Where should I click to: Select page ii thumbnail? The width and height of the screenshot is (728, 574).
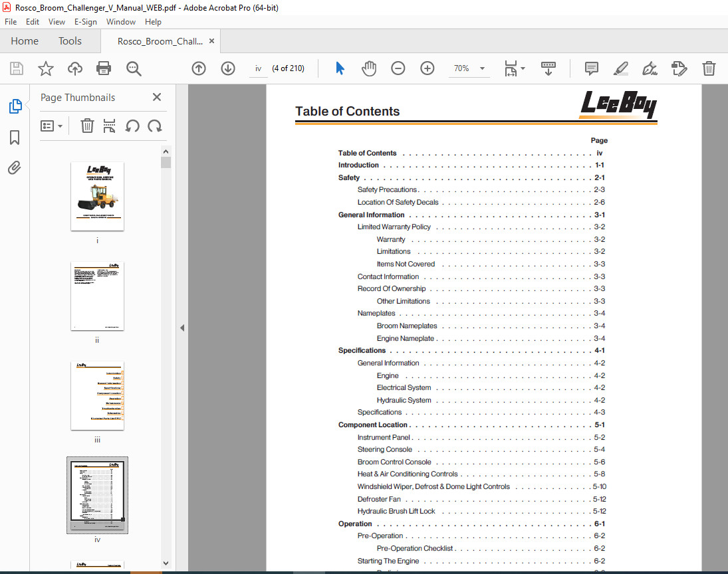coord(98,296)
